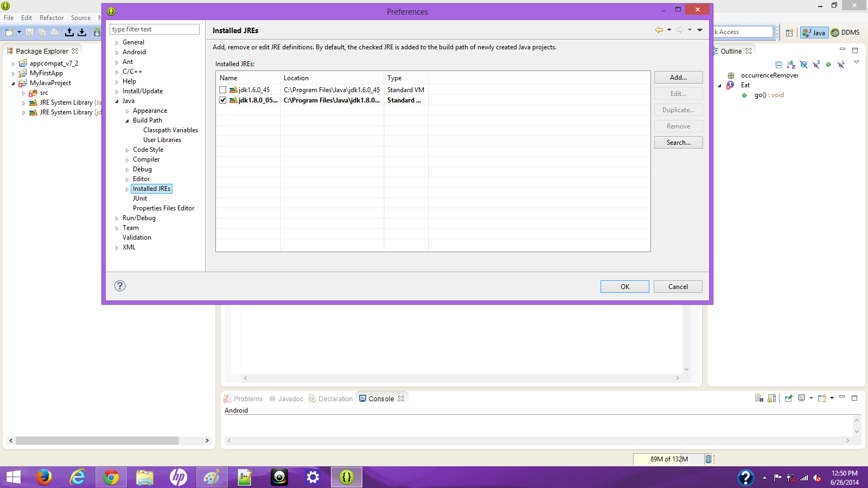868x488 pixels.
Task: Expand Android preferences node
Action: point(117,53)
